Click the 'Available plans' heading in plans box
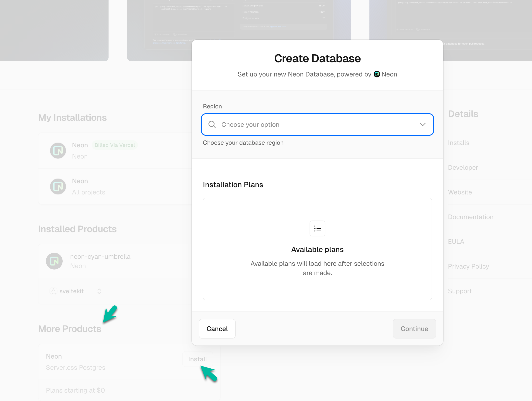Viewport: 532px width, 401px height. click(317, 249)
